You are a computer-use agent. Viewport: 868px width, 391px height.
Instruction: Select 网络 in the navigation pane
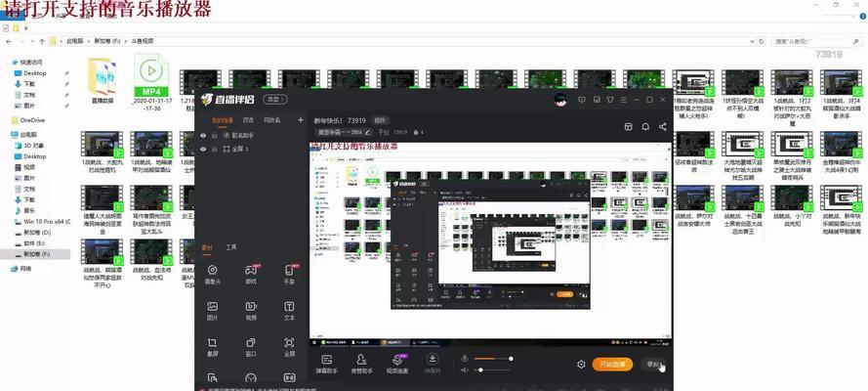coord(21,269)
